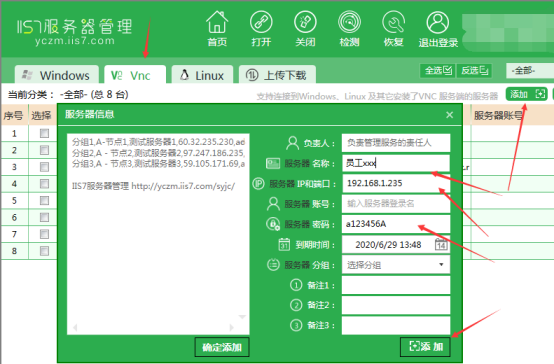Click the text area right scroll arrow
554x364 pixels.
click(231, 328)
